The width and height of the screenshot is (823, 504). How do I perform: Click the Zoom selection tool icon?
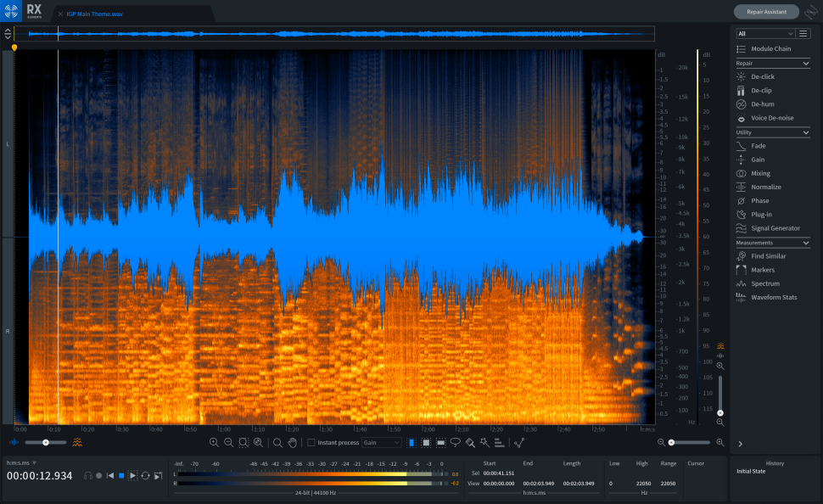click(x=244, y=442)
